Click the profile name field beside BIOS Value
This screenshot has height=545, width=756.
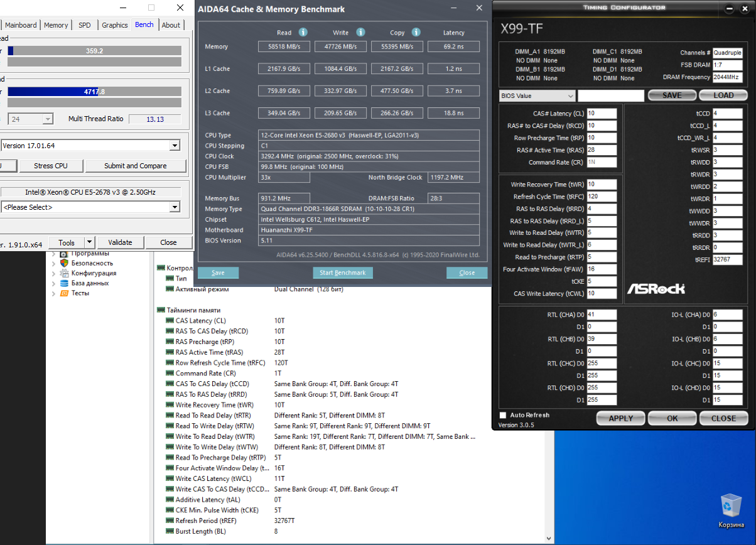tap(611, 95)
